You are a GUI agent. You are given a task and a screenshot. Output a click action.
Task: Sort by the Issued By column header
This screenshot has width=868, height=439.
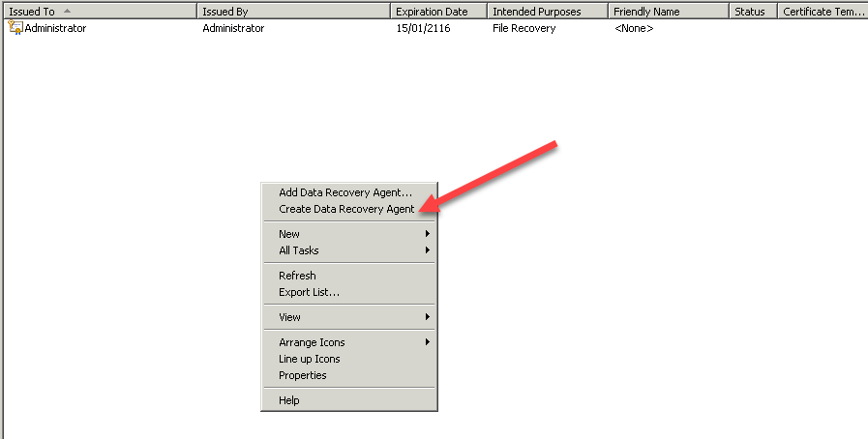[292, 12]
